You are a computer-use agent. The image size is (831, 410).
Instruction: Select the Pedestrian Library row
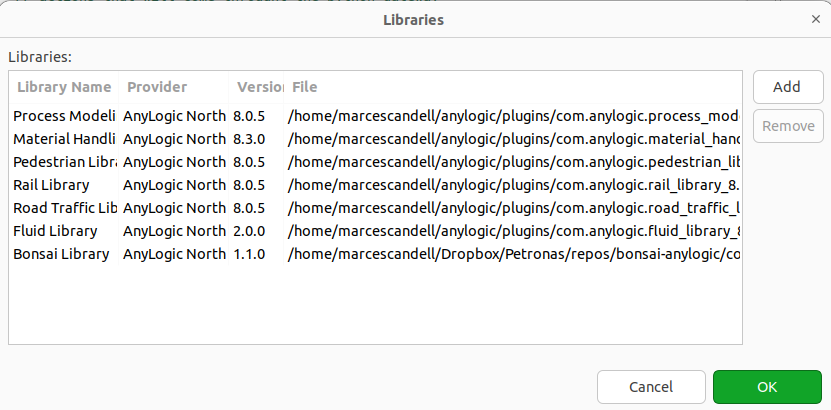tap(375, 162)
